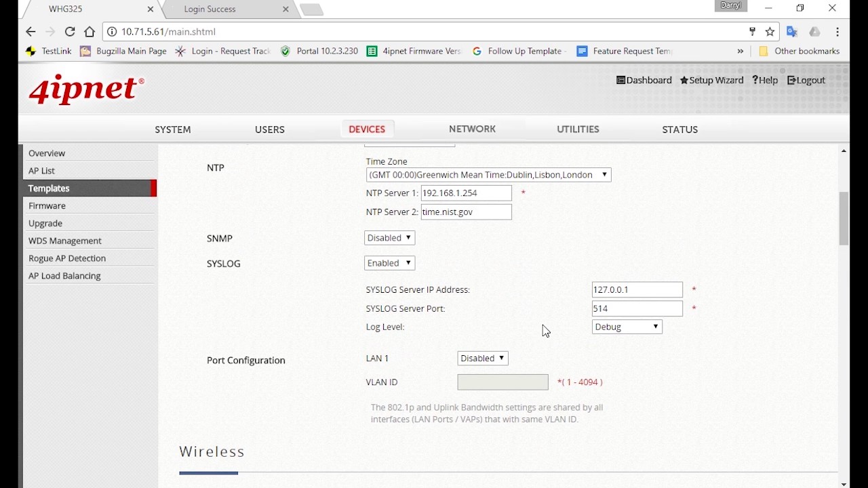Open the Google Translate extension icon

(x=792, y=32)
